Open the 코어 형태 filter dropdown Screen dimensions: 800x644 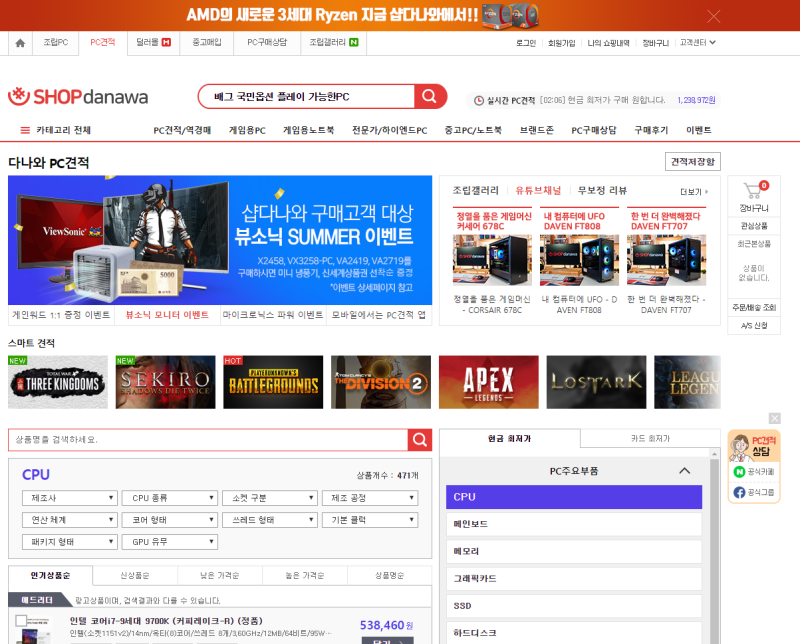170,520
